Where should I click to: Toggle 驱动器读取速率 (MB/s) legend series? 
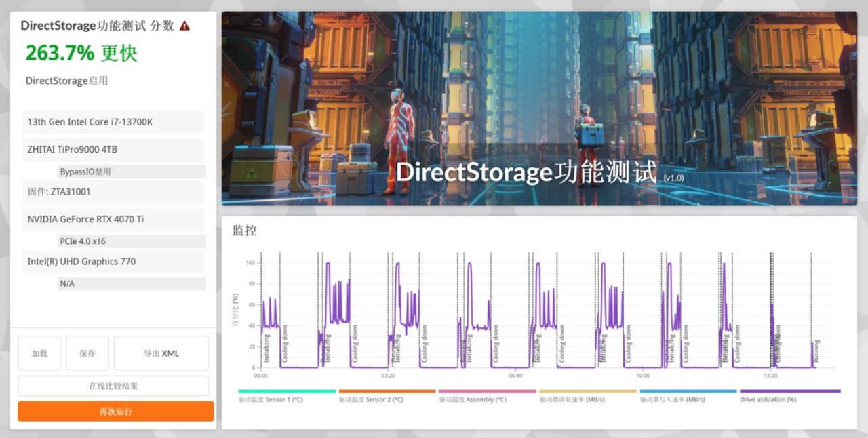click(x=588, y=396)
